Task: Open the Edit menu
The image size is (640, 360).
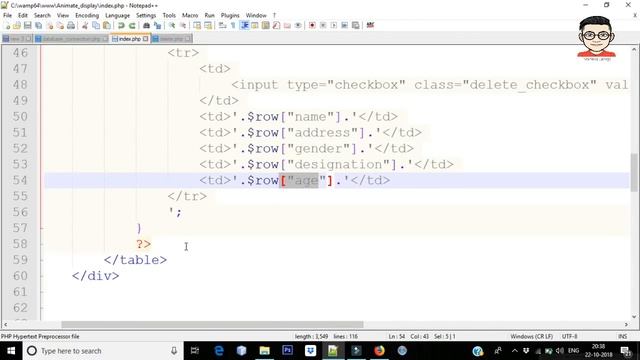Action: click(x=23, y=15)
